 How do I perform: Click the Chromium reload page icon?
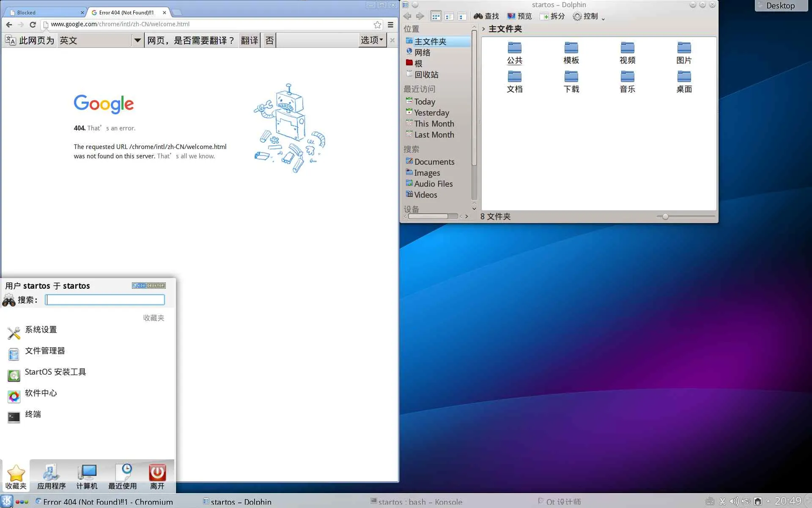click(33, 25)
